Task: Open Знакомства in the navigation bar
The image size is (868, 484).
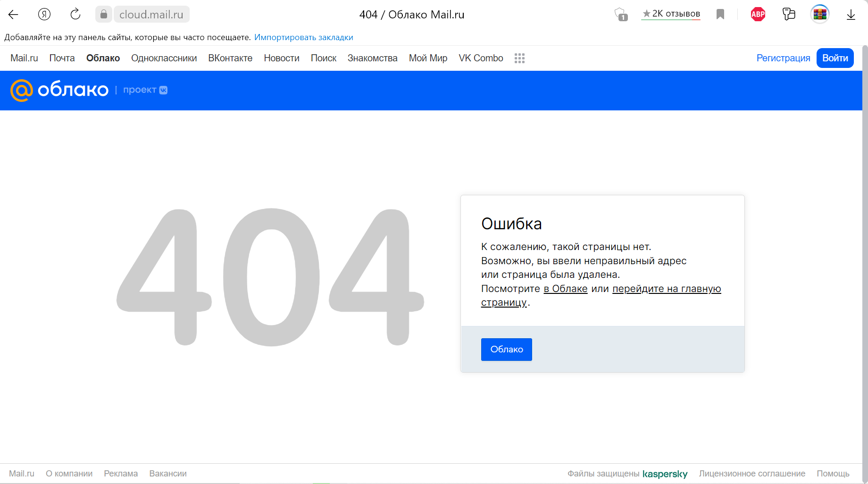Action: [x=373, y=58]
